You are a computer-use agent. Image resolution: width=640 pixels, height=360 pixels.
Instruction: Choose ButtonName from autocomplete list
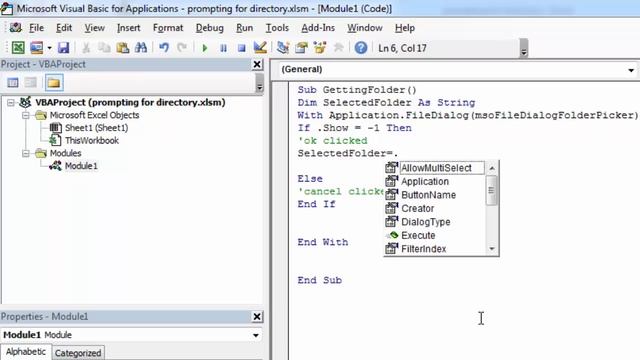click(429, 195)
